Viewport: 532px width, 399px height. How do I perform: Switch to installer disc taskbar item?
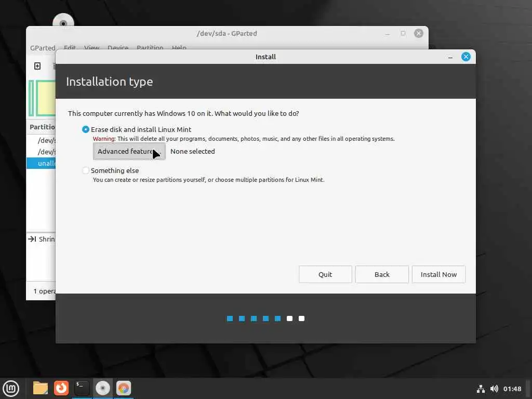pyautogui.click(x=103, y=388)
